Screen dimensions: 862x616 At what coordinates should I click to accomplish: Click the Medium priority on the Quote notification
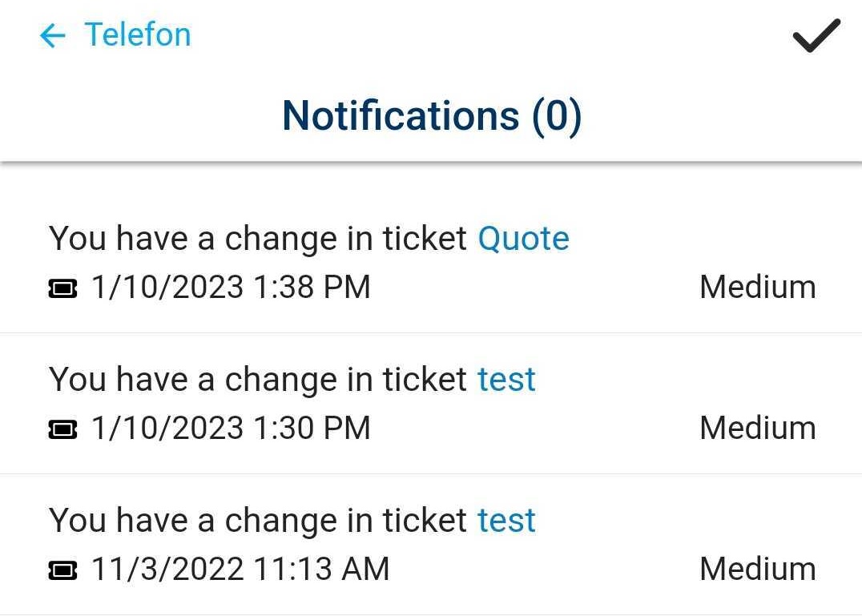coord(756,286)
